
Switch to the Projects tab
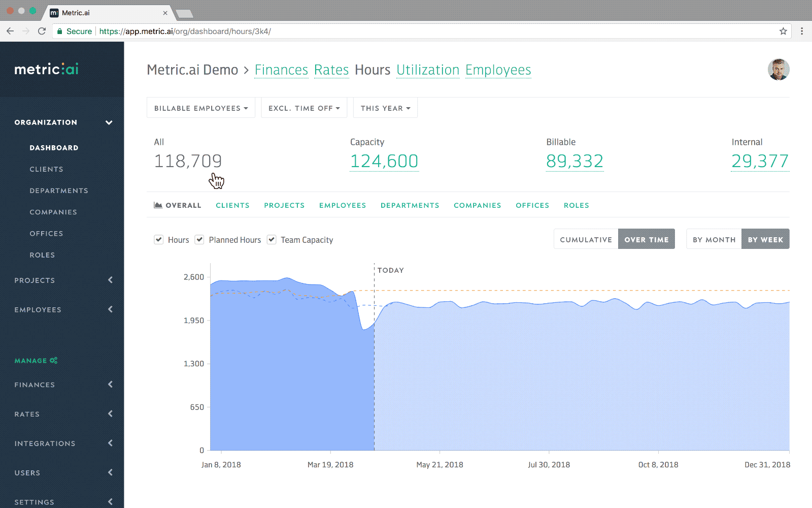284,205
